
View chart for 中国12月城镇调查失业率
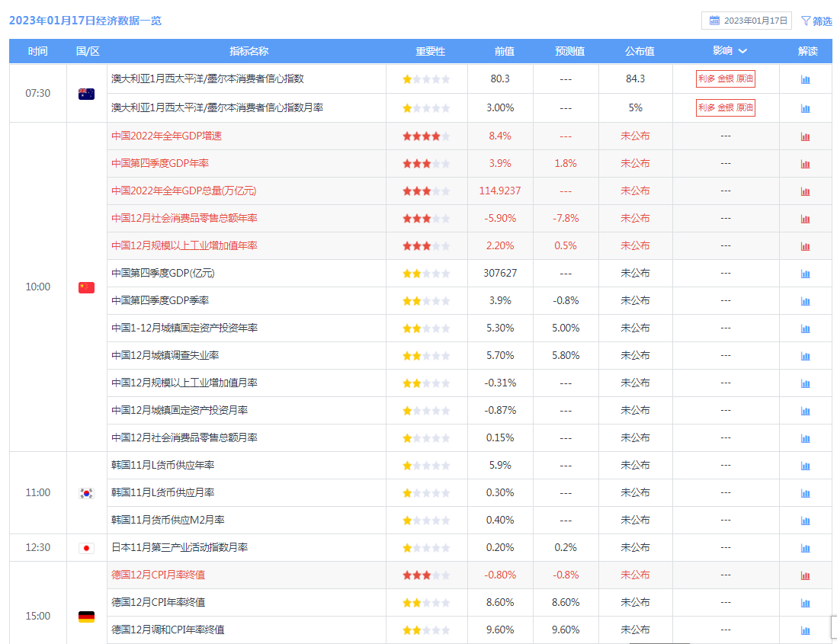click(805, 356)
